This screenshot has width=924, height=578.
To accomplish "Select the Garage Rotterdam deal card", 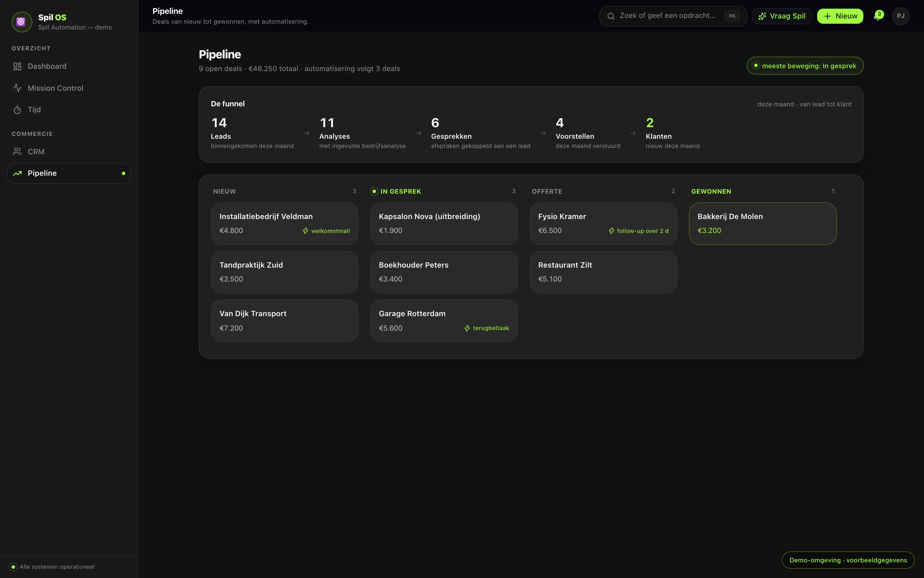I will click(x=444, y=321).
